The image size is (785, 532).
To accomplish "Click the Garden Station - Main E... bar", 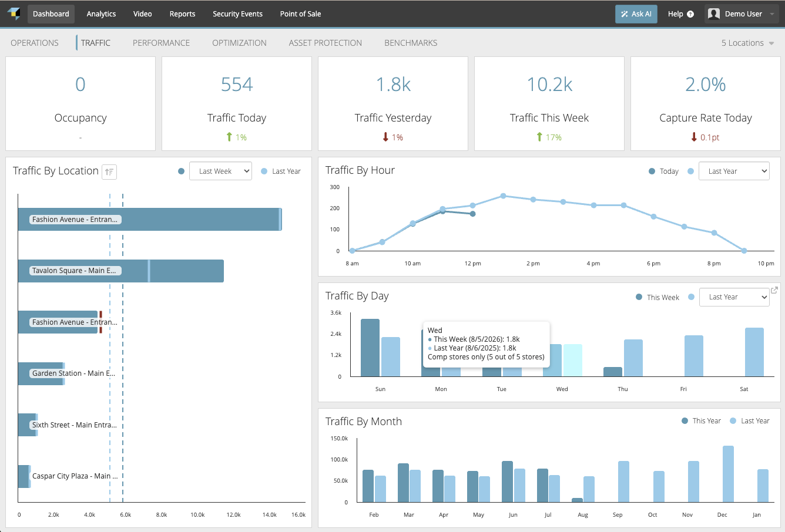I will 41,373.
